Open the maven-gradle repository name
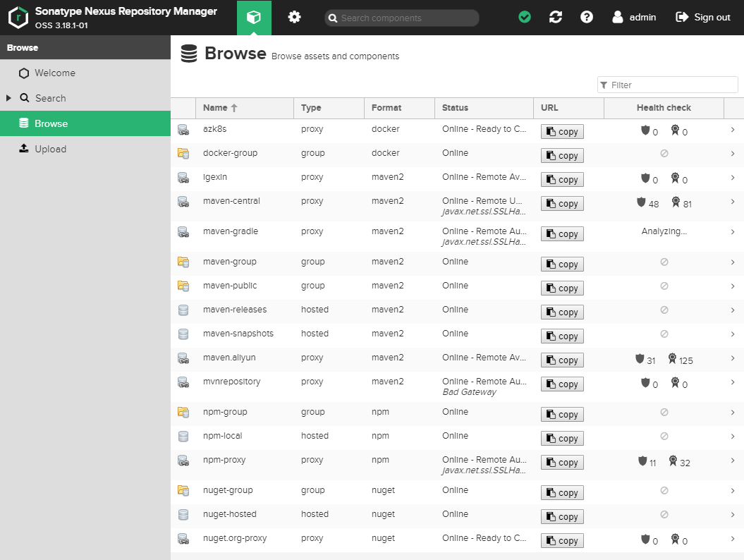 point(231,231)
